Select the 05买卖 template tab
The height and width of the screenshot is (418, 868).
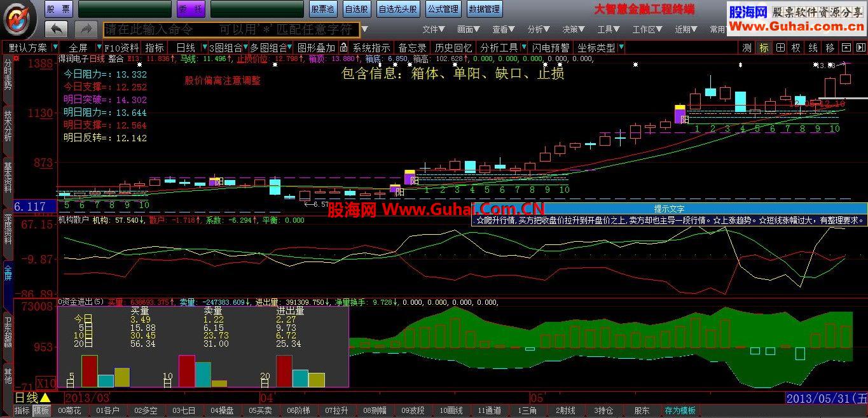(261, 411)
